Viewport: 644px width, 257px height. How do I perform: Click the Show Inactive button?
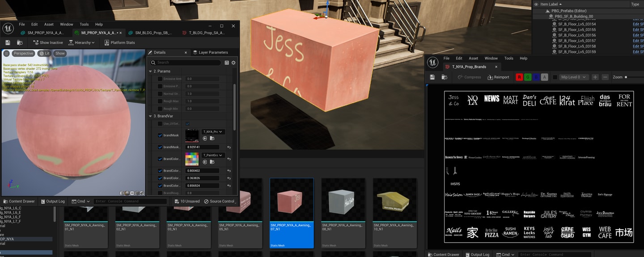[x=48, y=42]
